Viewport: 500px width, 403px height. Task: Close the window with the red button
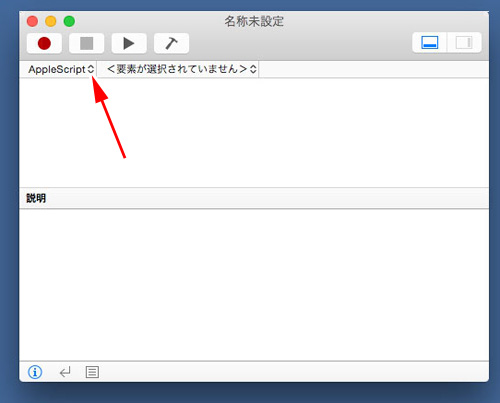click(32, 21)
